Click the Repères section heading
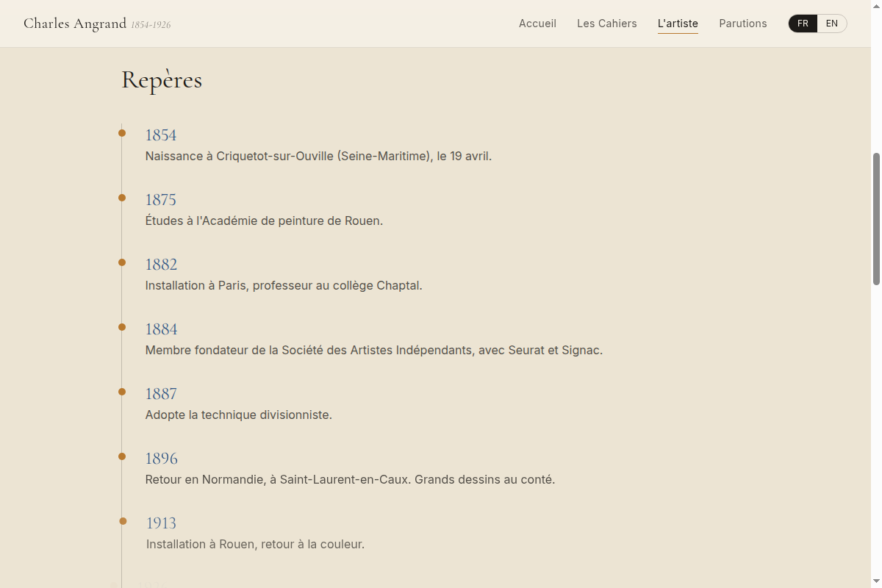The image size is (882, 588). point(162,79)
